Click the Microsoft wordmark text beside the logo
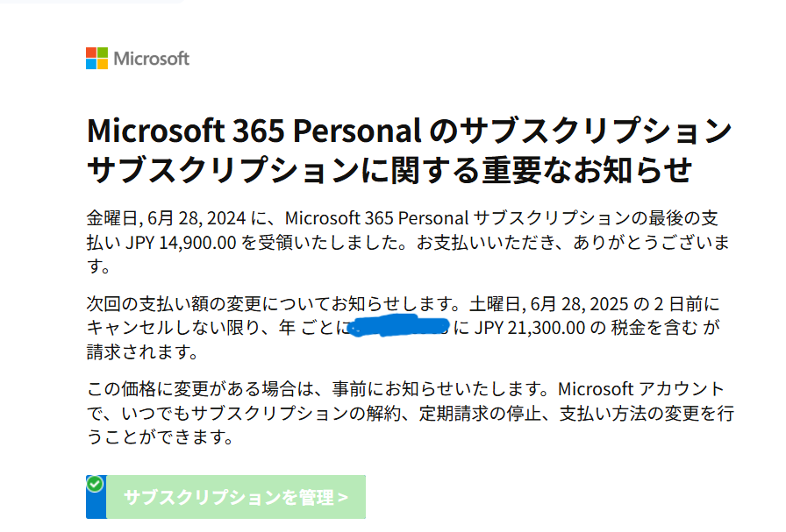This screenshot has width=786, height=532. tap(152, 59)
